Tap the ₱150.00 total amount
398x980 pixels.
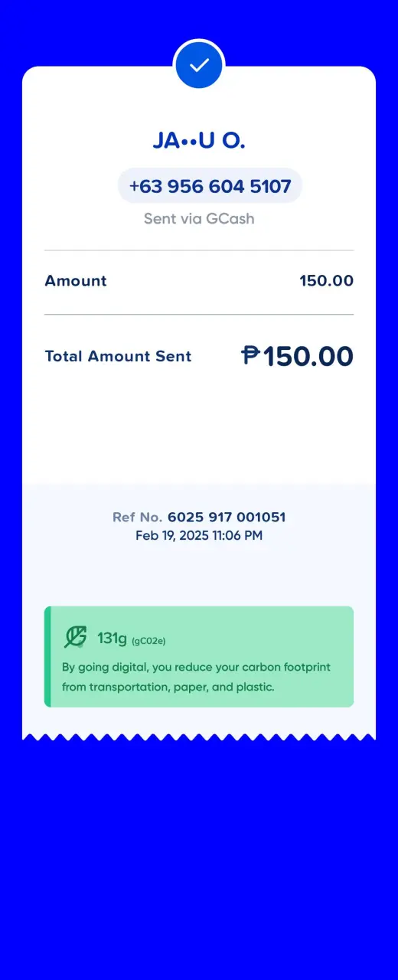(298, 356)
